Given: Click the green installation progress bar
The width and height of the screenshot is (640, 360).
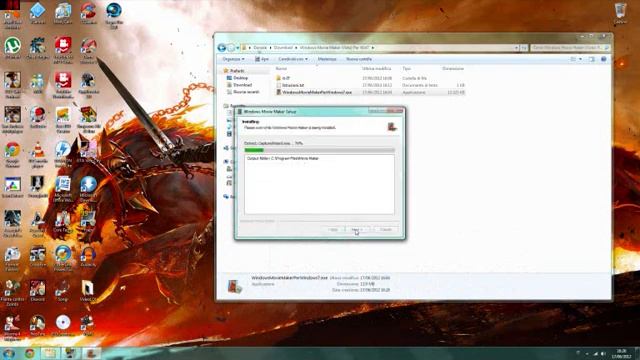Looking at the screenshot, I should tap(319, 150).
